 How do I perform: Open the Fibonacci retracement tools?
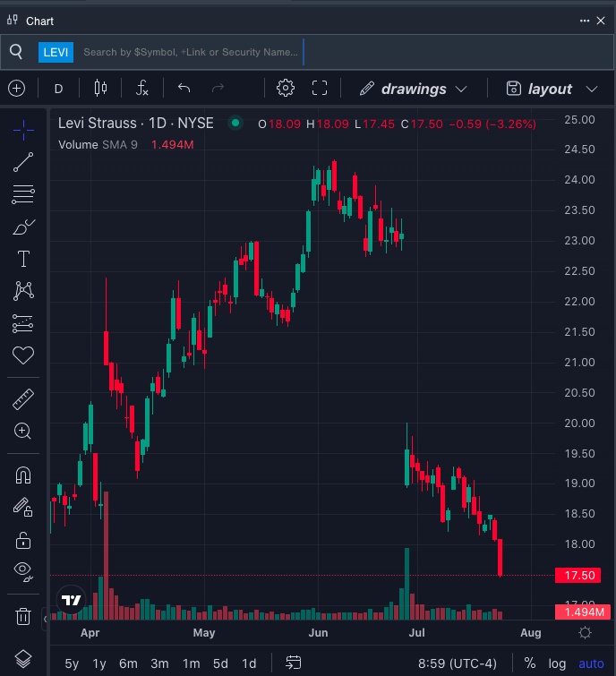[23, 194]
